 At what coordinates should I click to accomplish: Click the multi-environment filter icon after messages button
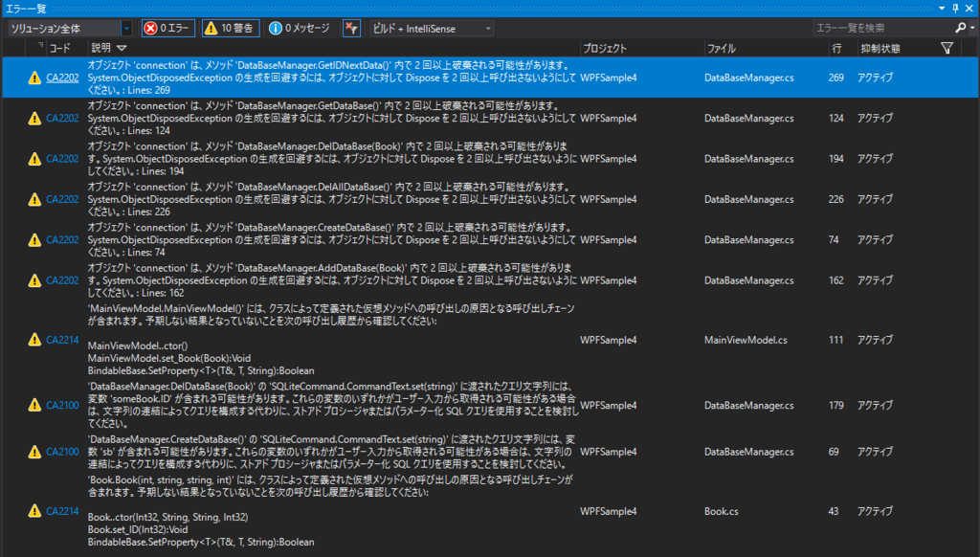tap(350, 28)
